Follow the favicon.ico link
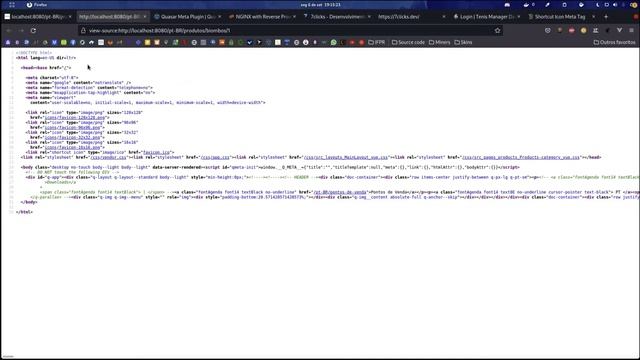Image resolution: width=640 pixels, height=360 pixels. (x=156, y=152)
